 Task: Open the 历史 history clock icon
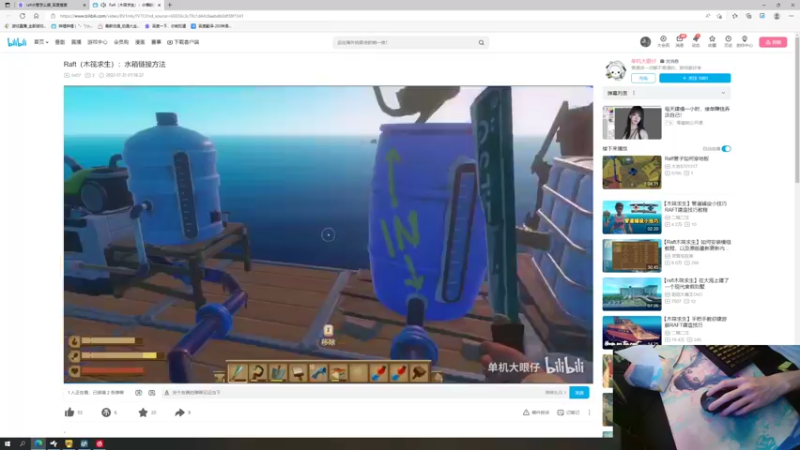(728, 41)
